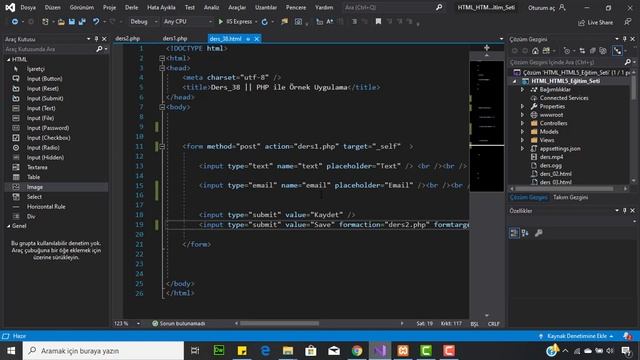Switch to the ders1.php tab
Viewport: 640px width, 360px height.
175,39
